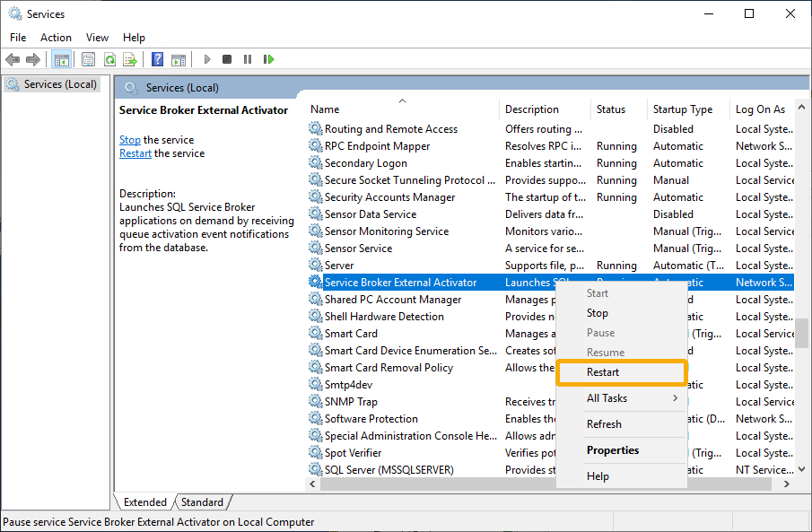812x532 pixels.
Task: Click the gear icon beside RPC Endpoint Mapper
Action: click(x=315, y=145)
